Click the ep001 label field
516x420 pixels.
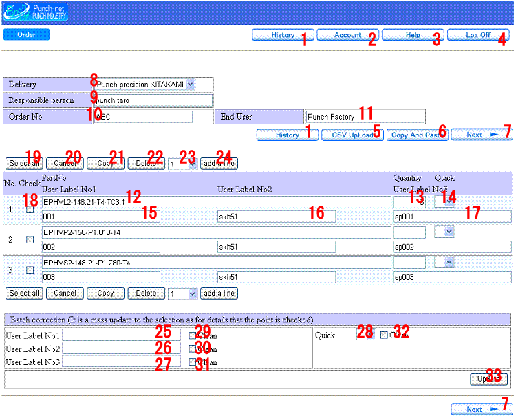tap(452, 217)
